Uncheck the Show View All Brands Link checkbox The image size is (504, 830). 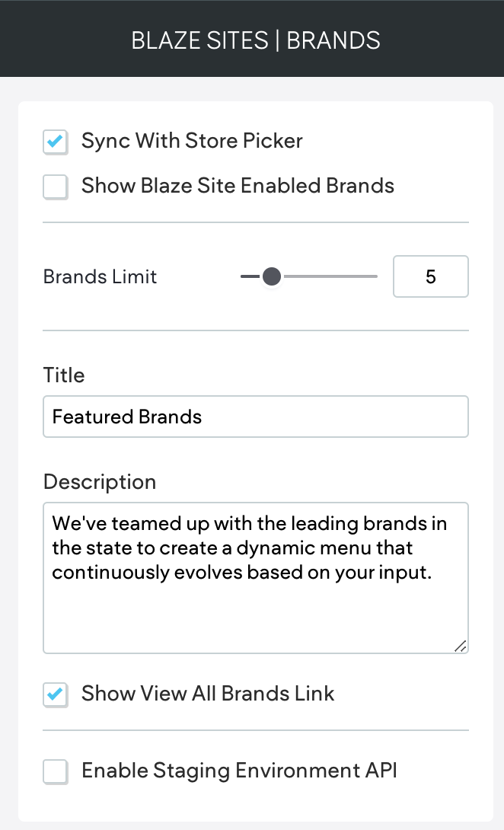click(x=56, y=694)
